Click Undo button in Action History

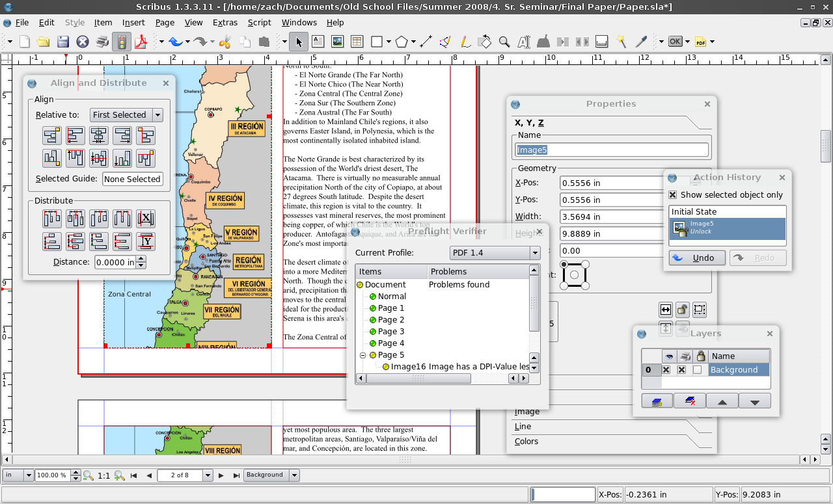point(697,258)
